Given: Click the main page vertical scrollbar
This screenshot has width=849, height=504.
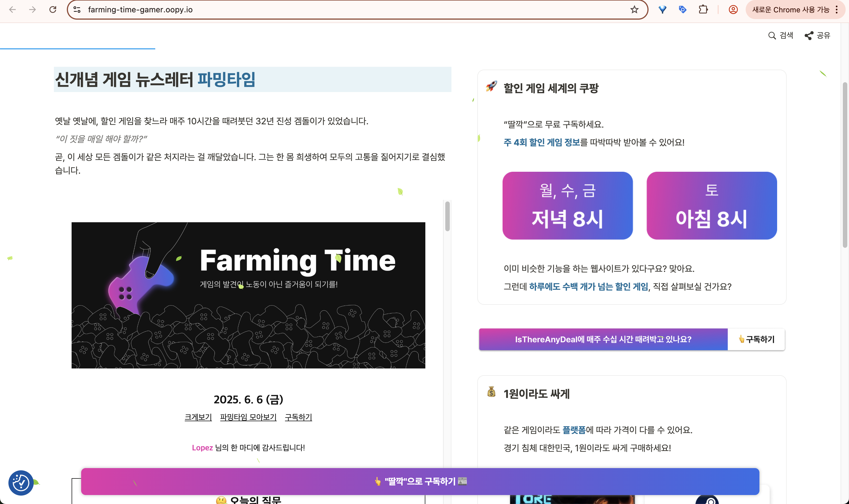Looking at the screenshot, I should point(845,165).
